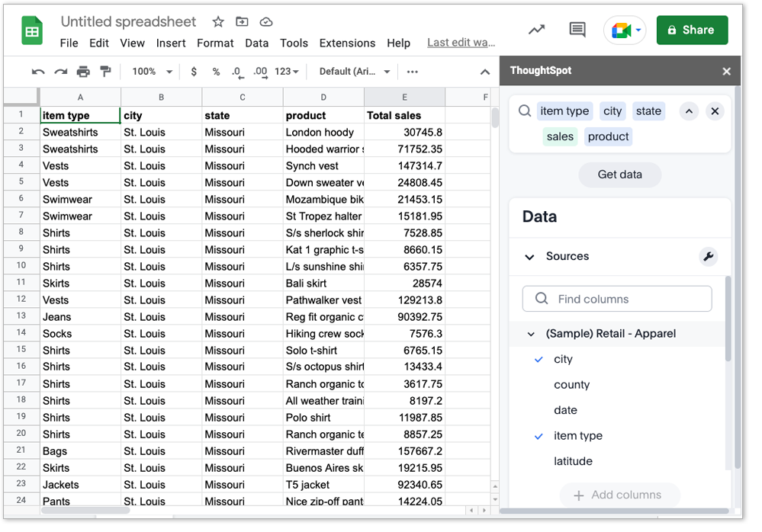Open version comment history icon

tap(577, 29)
